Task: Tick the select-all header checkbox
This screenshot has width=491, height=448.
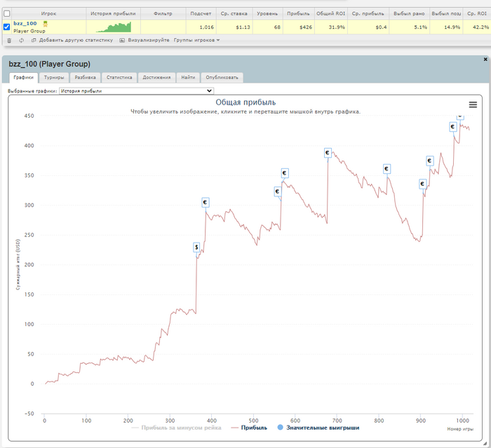Action: click(6, 13)
